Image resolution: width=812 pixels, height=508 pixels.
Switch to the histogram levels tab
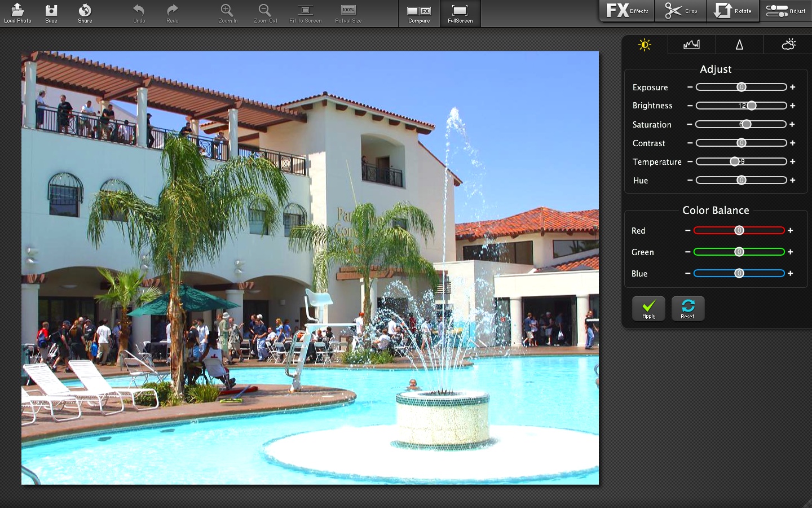tap(691, 45)
